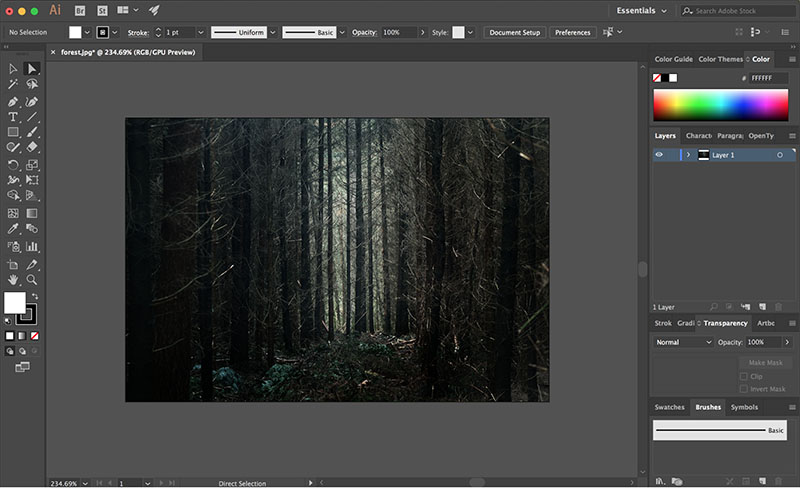This screenshot has height=488, width=800.
Task: Expand Layer 1 contents
Action: (688, 155)
